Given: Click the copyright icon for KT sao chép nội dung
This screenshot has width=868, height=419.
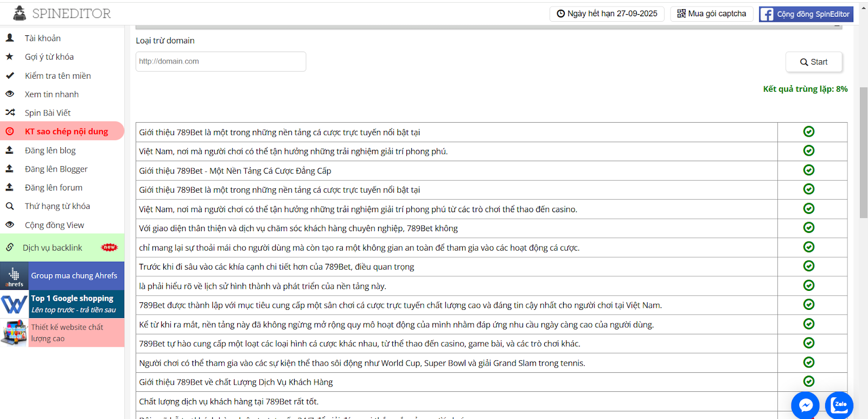Looking at the screenshot, I should (x=10, y=131).
